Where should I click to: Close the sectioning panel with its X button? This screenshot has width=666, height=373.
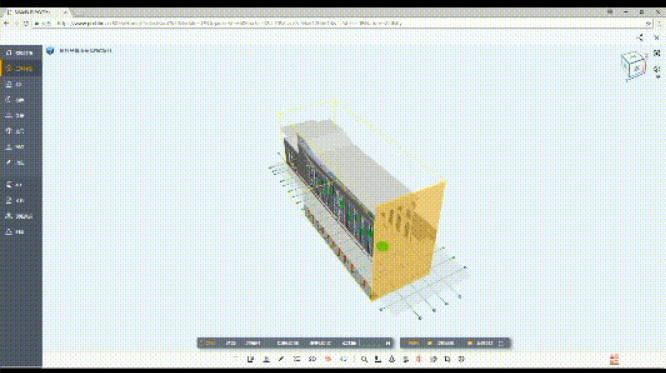388,343
